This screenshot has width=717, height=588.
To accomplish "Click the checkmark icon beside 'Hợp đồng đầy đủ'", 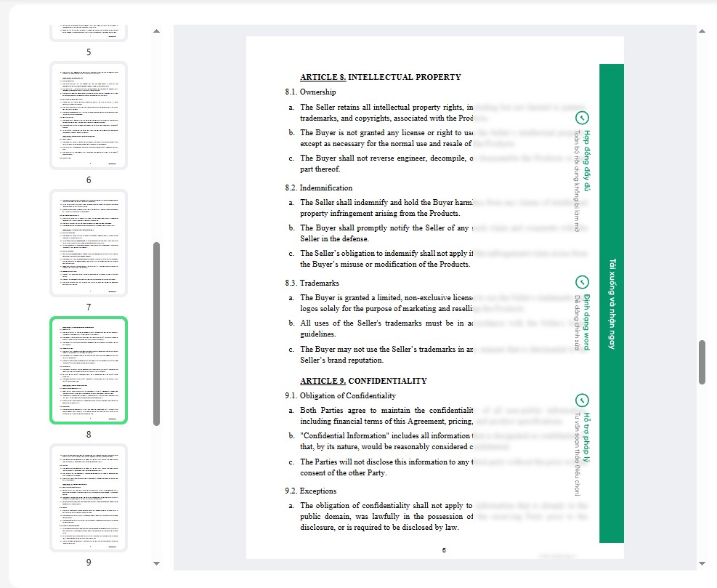I will pyautogui.click(x=582, y=118).
